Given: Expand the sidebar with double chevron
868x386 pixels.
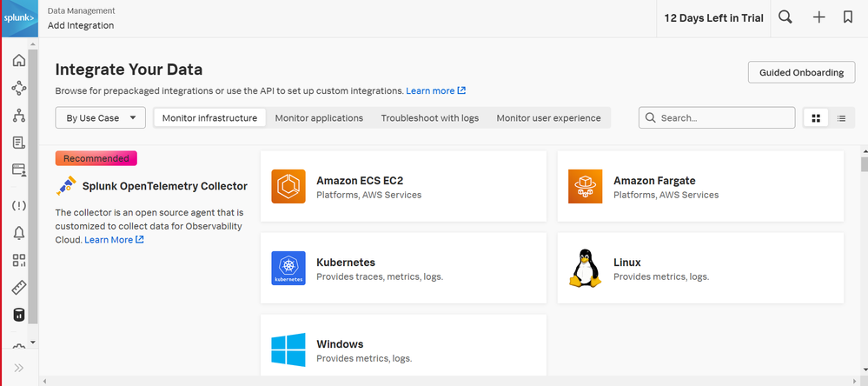Looking at the screenshot, I should pyautogui.click(x=19, y=368).
